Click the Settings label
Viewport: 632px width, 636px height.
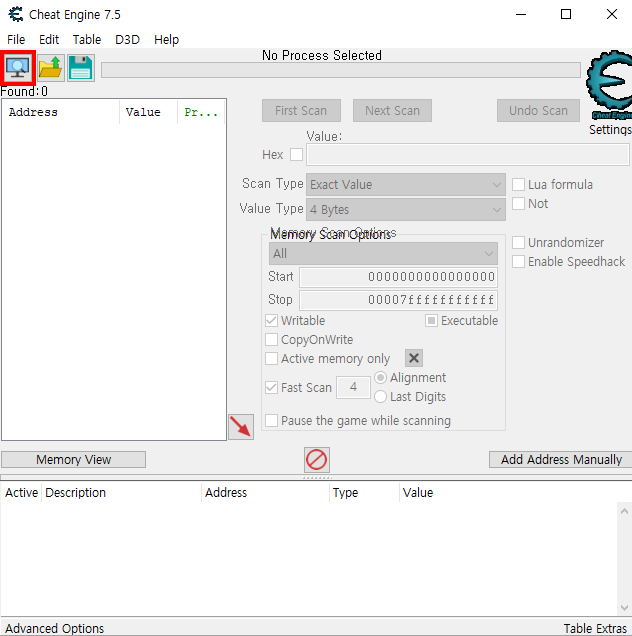pos(610,130)
